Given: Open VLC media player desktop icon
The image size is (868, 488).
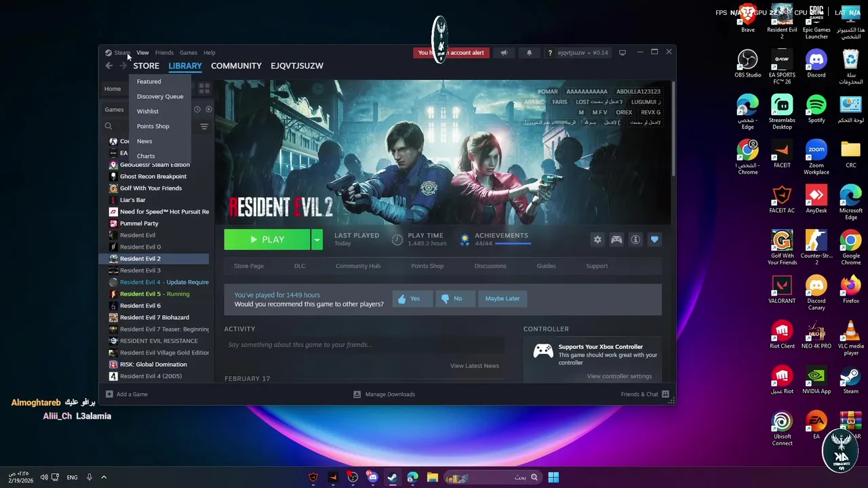Looking at the screenshot, I should [850, 338].
